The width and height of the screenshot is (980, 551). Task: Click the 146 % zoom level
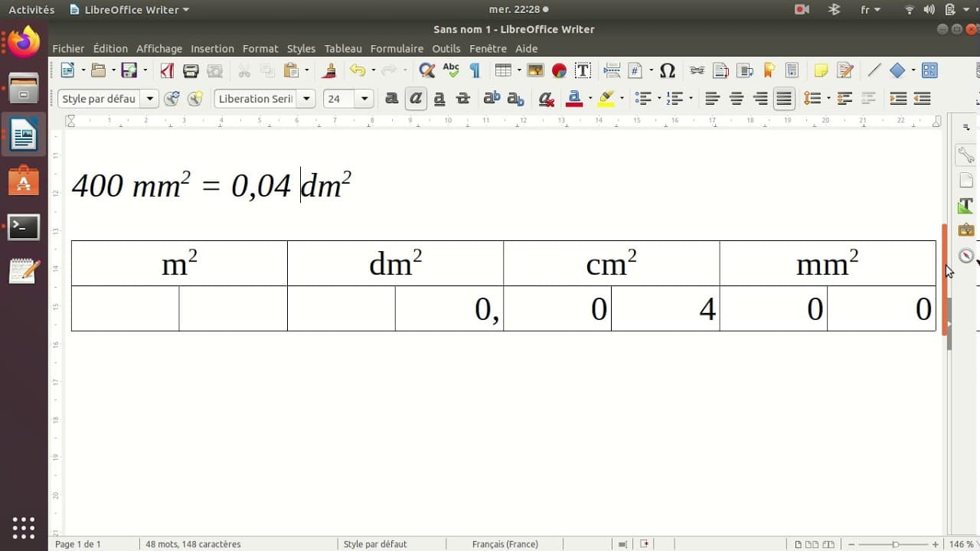962,544
